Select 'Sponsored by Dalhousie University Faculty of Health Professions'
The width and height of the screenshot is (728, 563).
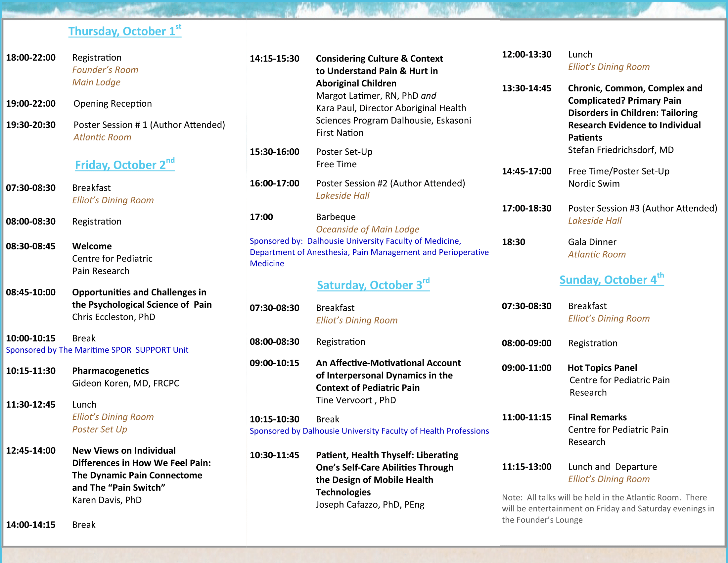pos(369,431)
